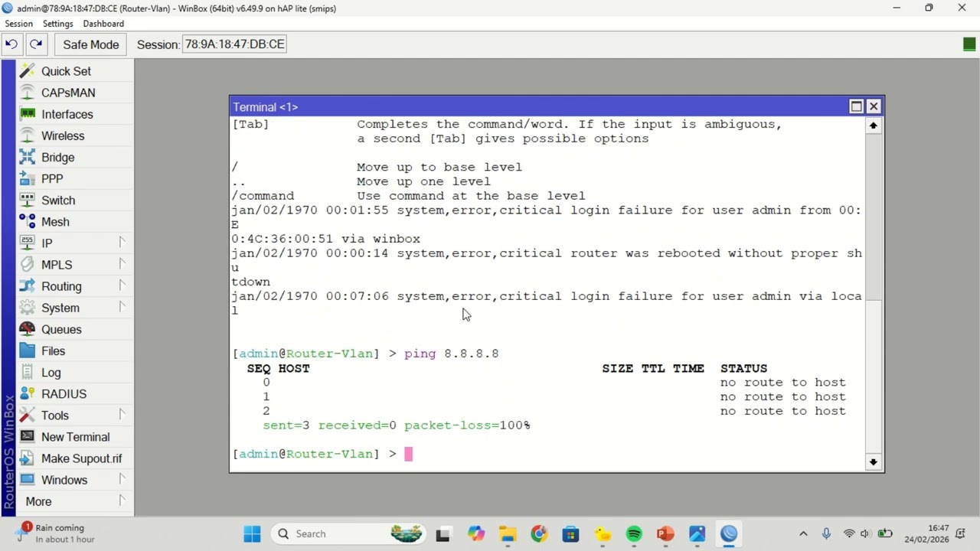Click the terminal command prompt cursor

[408, 454]
